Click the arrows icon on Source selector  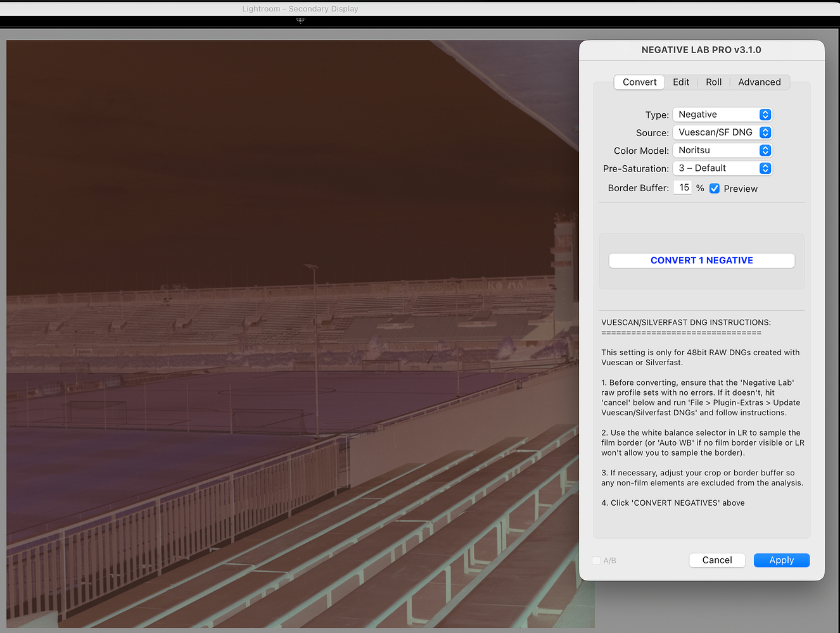pyautogui.click(x=765, y=132)
